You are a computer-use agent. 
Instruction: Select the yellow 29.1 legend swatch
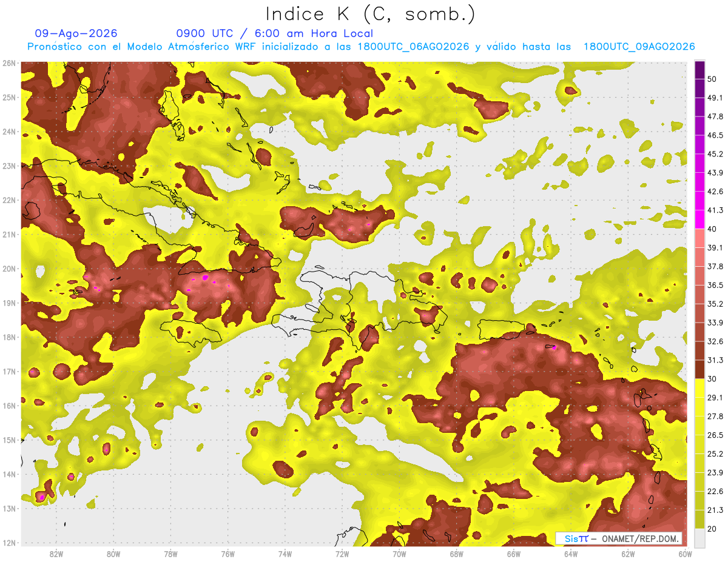click(x=699, y=388)
